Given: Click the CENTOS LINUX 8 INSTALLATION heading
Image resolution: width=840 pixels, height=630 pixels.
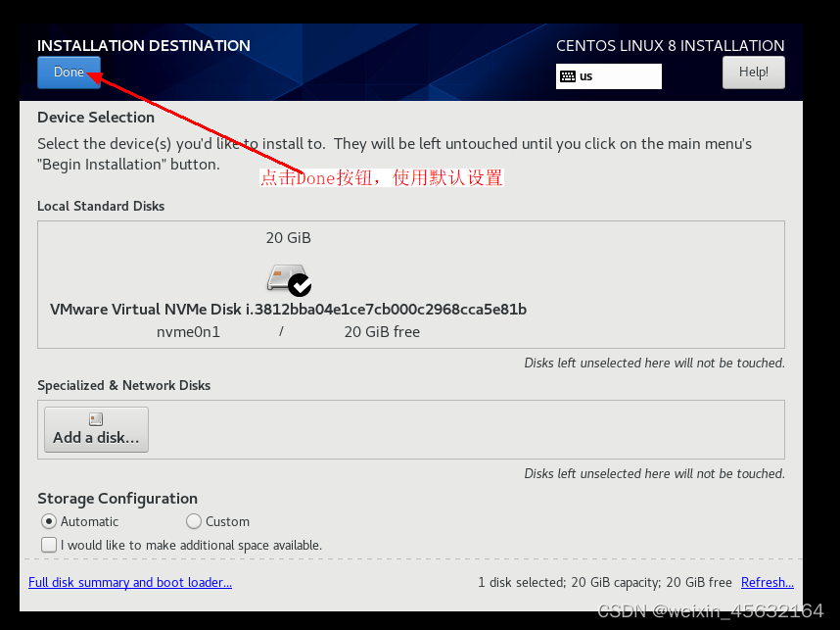Looking at the screenshot, I should tap(671, 46).
